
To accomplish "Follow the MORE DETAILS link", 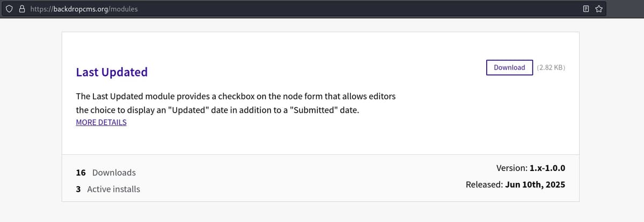I will pos(101,122).
